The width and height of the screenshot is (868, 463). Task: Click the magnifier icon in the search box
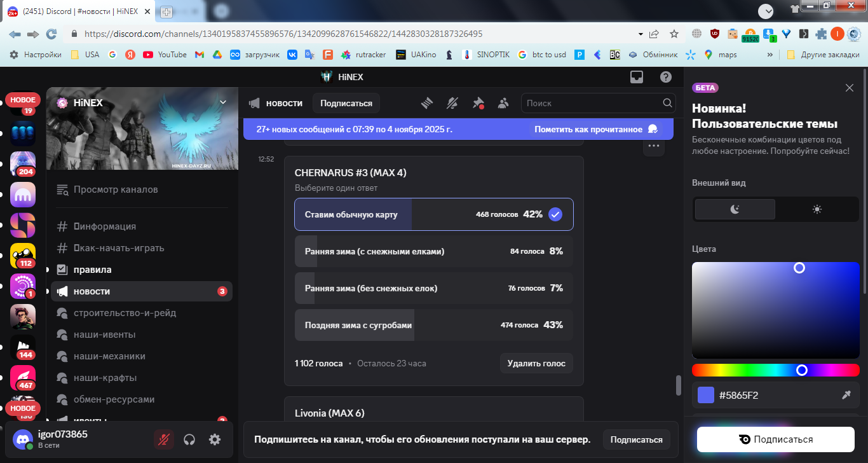(x=667, y=103)
